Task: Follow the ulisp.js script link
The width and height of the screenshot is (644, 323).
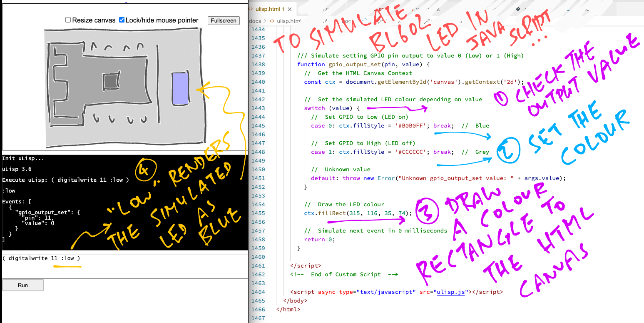Action: [451, 292]
